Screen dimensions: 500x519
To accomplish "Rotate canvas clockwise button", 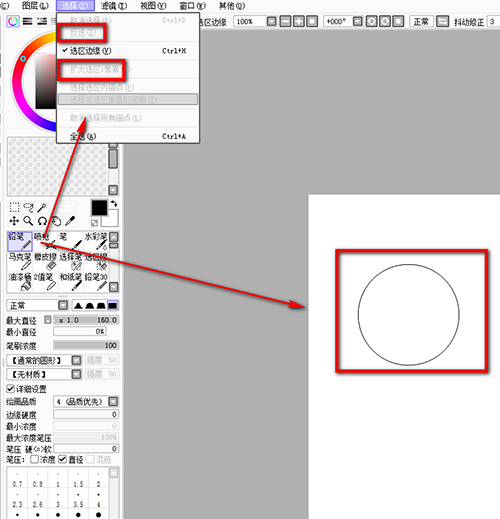I will [x=385, y=22].
